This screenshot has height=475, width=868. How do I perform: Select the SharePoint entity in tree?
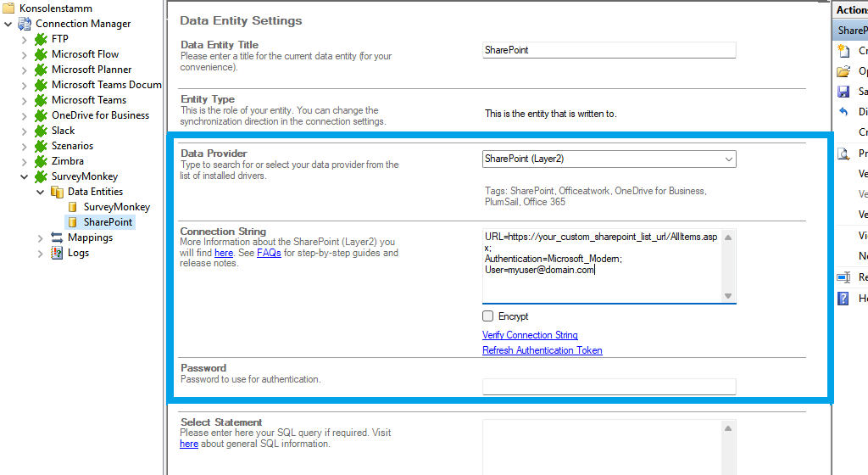pyautogui.click(x=108, y=222)
